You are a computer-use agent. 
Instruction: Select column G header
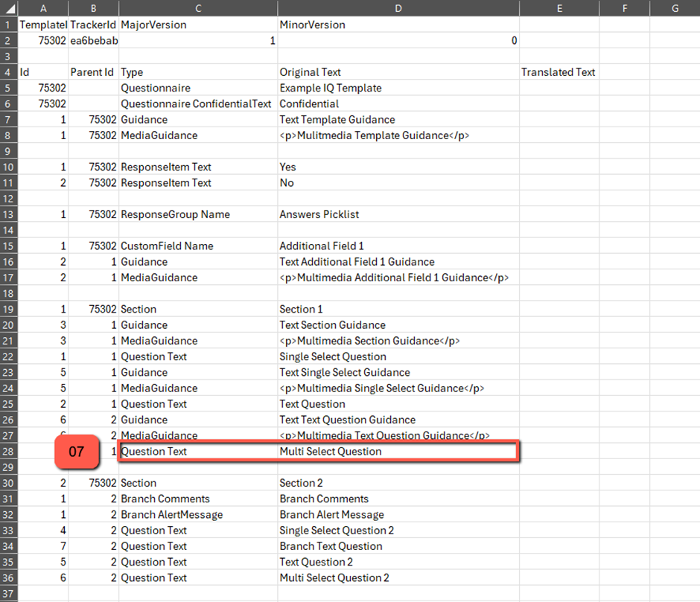[x=674, y=8]
